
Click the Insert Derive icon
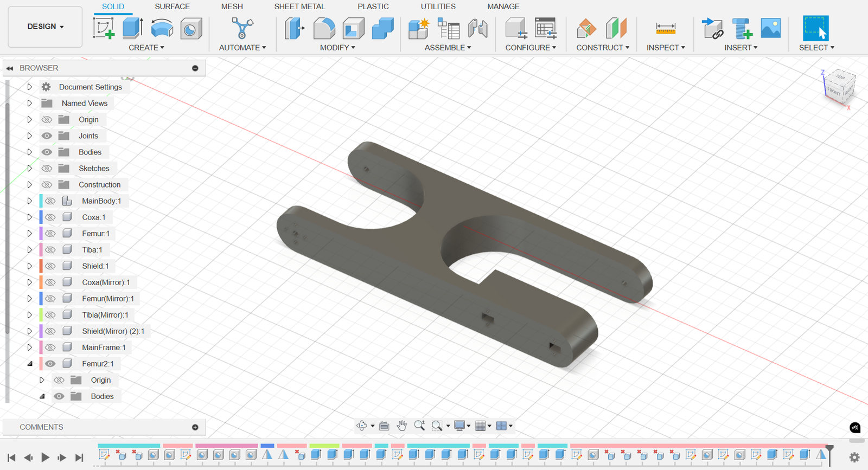[712, 28]
